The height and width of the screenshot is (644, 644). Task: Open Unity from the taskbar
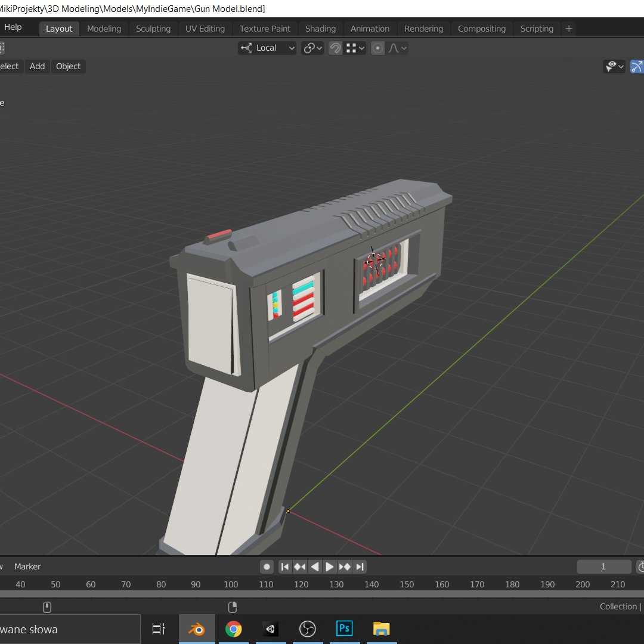[271, 629]
